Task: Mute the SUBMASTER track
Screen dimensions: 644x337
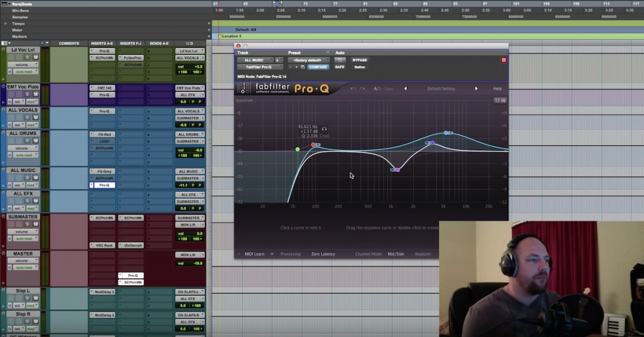Action: [x=35, y=224]
